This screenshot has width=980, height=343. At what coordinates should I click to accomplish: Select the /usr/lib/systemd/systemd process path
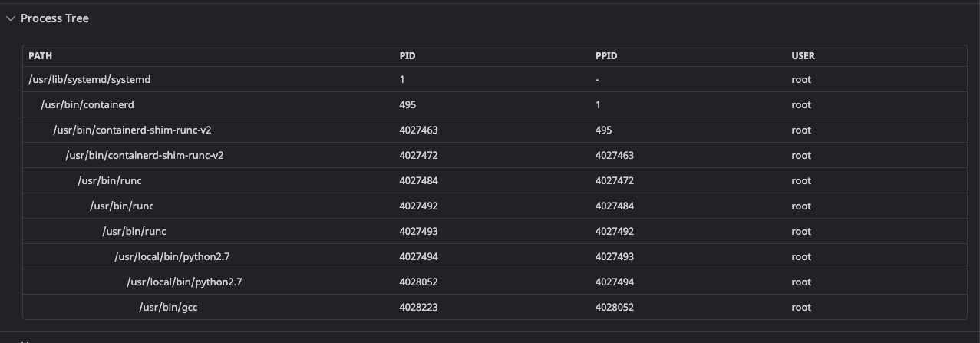pyautogui.click(x=84, y=80)
